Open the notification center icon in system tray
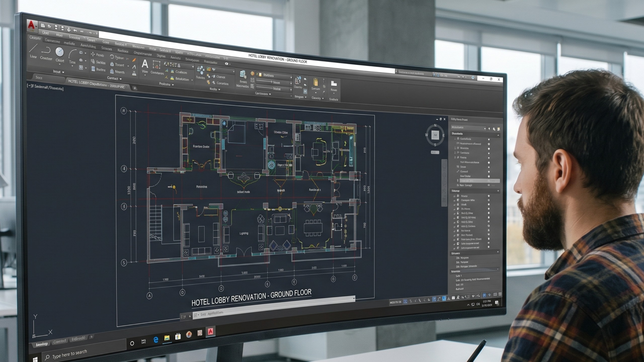Screen dimensions: 644x362 pos(497,303)
